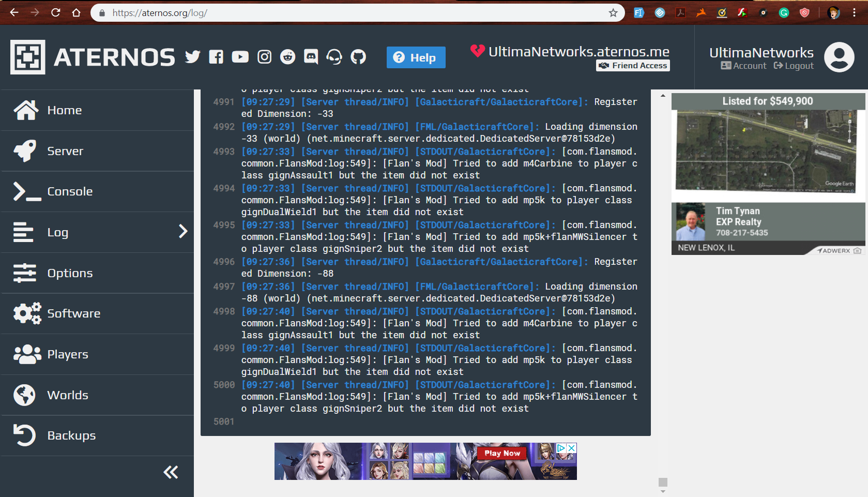Image resolution: width=868 pixels, height=497 pixels.
Task: Bookmark this page with the star icon
Action: [613, 13]
